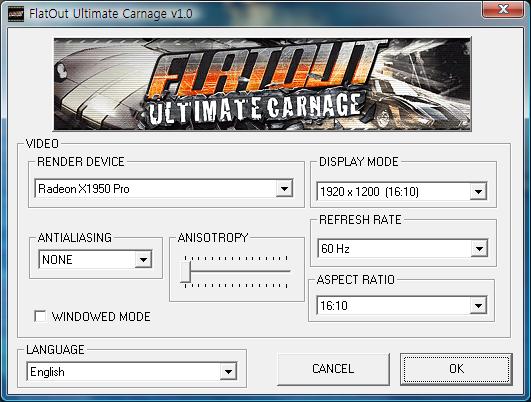Expand the Display Mode resolution list
The height and width of the screenshot is (402, 531).
tap(478, 191)
